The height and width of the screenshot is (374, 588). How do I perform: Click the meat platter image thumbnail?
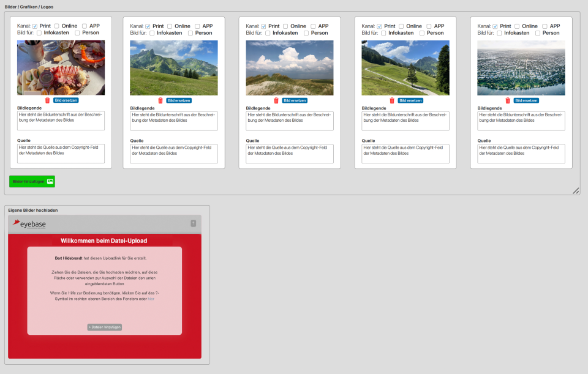point(61,67)
